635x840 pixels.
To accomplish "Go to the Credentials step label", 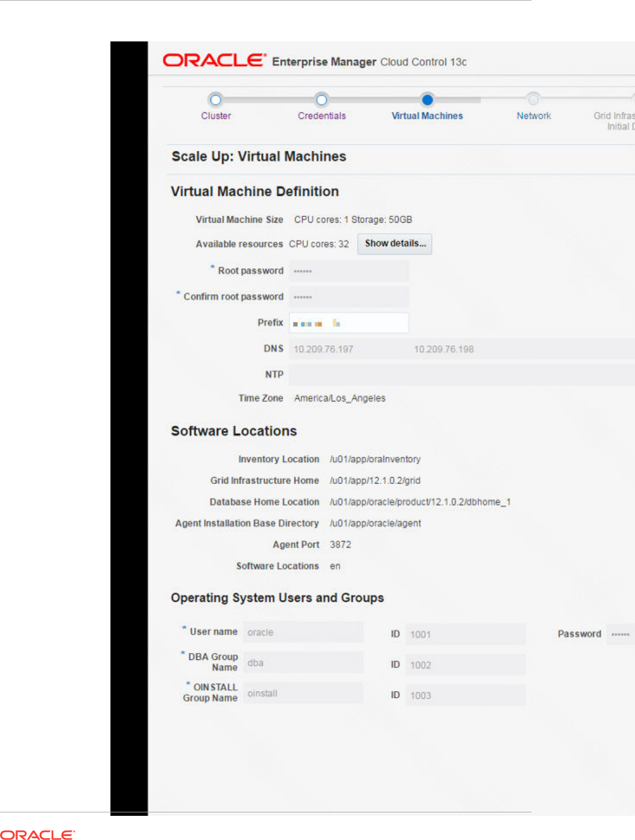I will pos(322,116).
